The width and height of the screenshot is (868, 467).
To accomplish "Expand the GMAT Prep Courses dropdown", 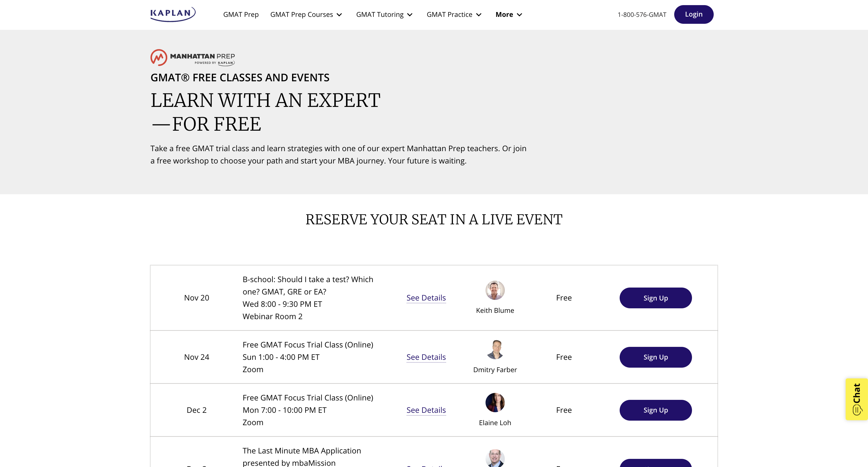I will pyautogui.click(x=306, y=14).
